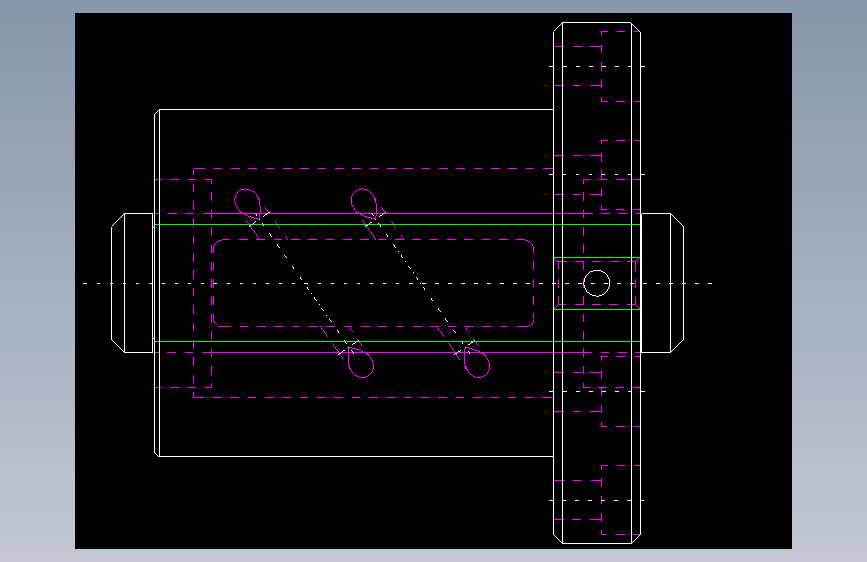867x562 pixels.
Task: Select the green rectangle around the hub circle
Action: click(597, 283)
